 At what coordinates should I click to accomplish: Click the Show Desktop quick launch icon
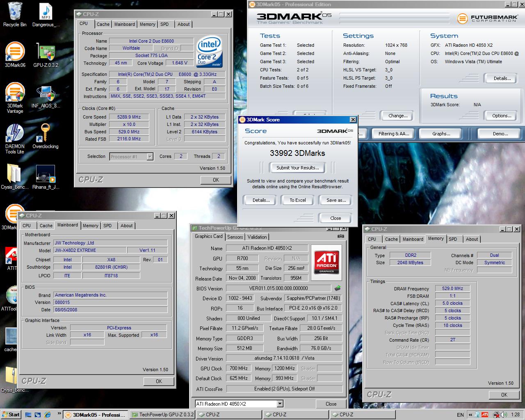28,415
